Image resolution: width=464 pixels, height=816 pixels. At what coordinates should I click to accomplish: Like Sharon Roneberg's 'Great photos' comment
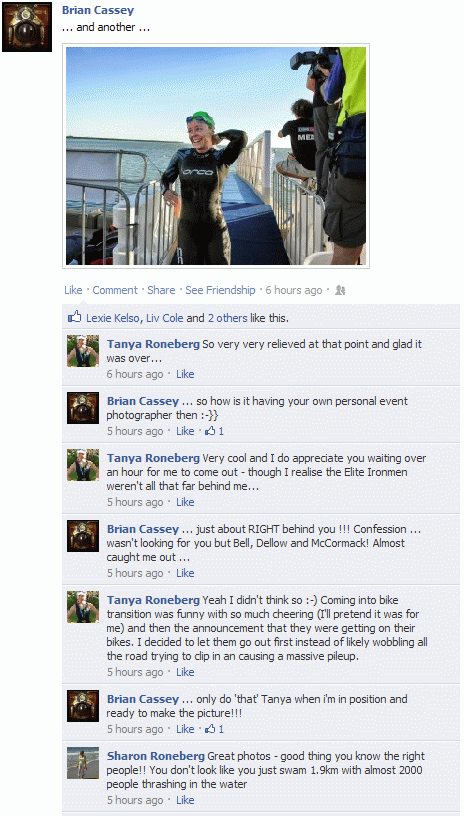[x=185, y=800]
